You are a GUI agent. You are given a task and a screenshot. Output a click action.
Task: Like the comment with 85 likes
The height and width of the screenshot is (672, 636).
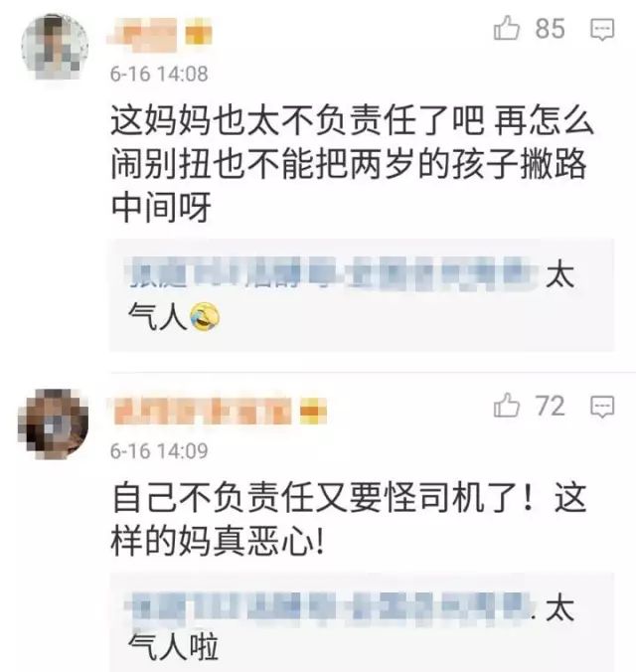(x=507, y=28)
